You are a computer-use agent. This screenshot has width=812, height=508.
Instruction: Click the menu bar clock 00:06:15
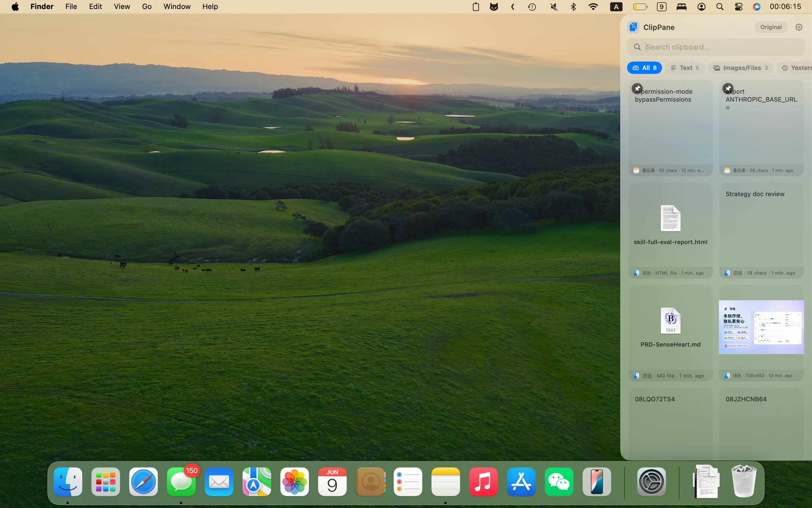[x=785, y=7]
